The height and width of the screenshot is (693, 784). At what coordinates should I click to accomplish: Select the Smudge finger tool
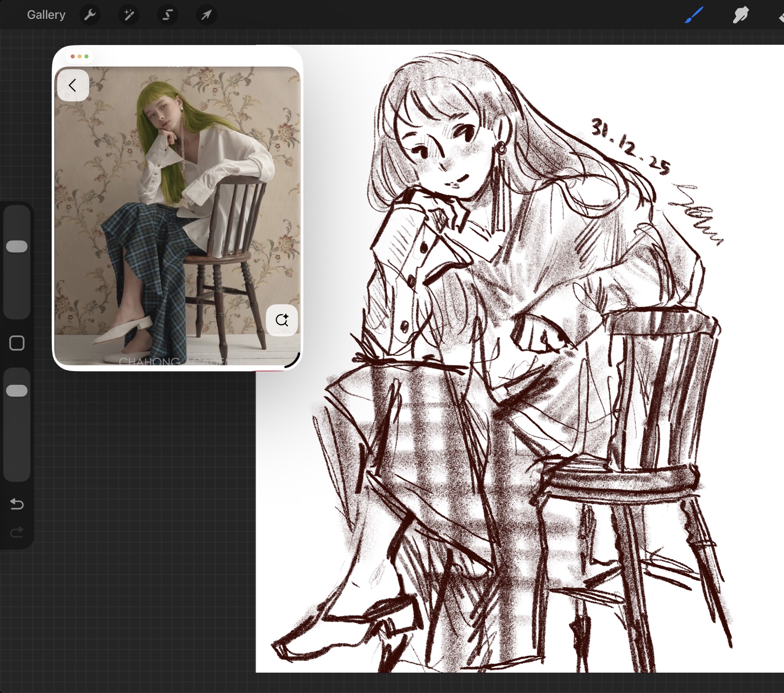(740, 15)
